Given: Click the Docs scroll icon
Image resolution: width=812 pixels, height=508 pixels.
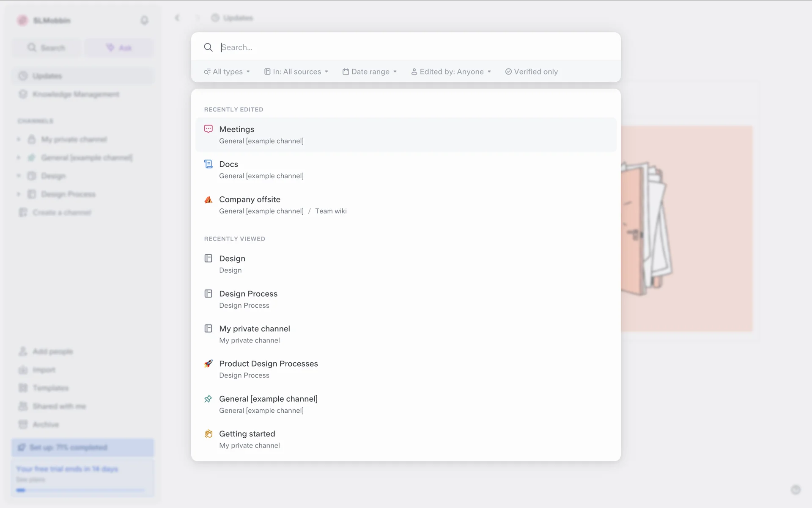Looking at the screenshot, I should tap(208, 164).
